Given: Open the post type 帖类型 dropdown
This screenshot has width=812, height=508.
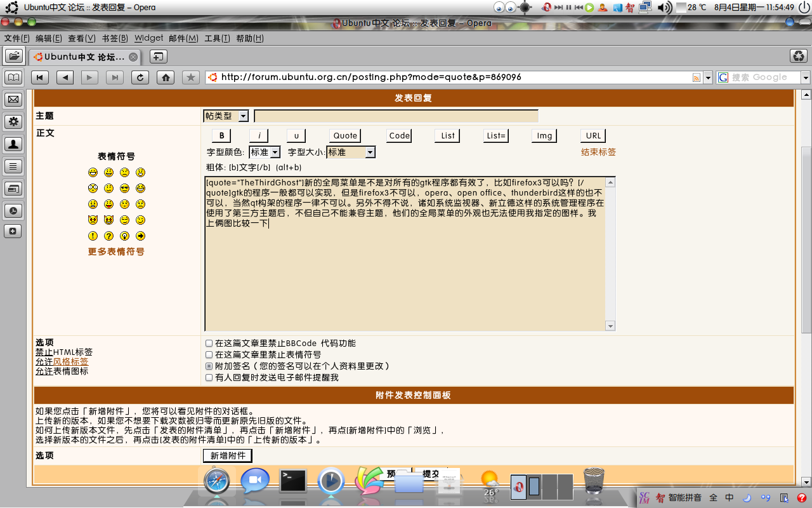Looking at the screenshot, I should tap(226, 116).
